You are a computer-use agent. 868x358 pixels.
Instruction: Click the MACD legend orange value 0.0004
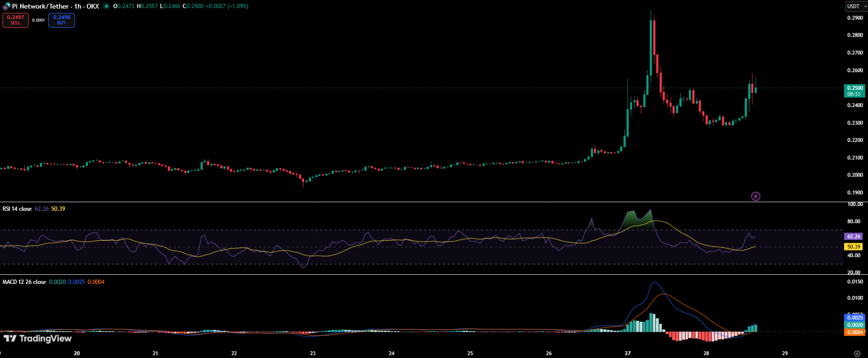point(96,282)
